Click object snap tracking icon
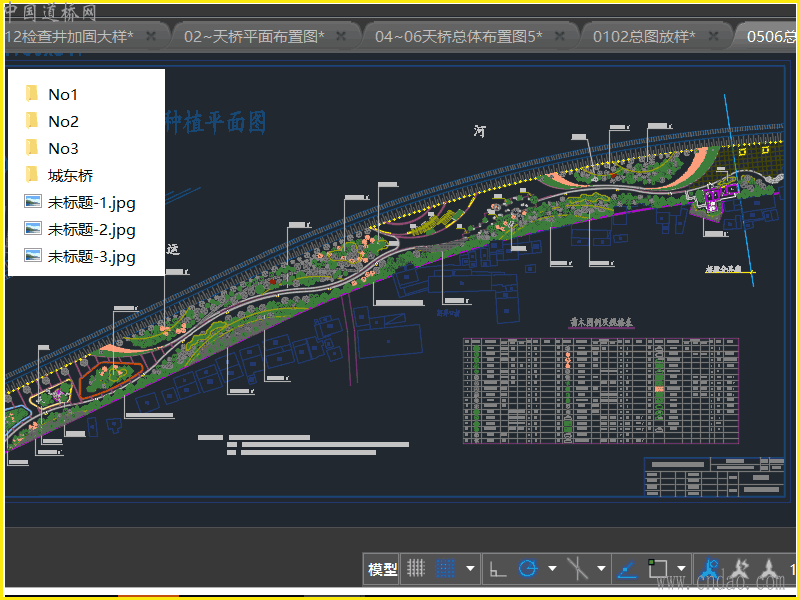Viewport: 800px width, 600px height. pyautogui.click(x=577, y=569)
